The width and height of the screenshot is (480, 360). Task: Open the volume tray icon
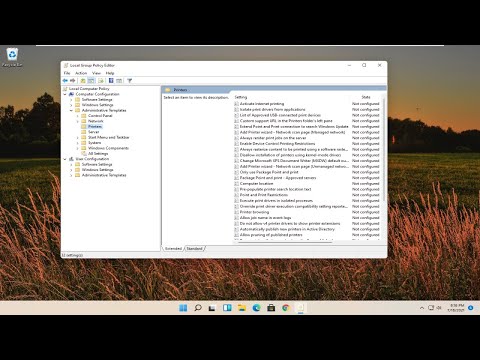coord(439,308)
